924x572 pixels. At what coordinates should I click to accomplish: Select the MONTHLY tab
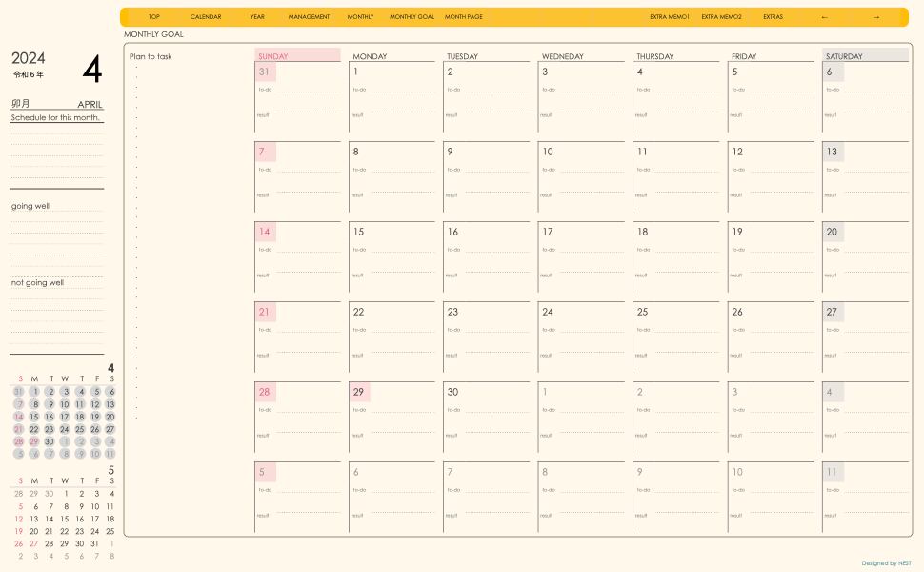360,17
